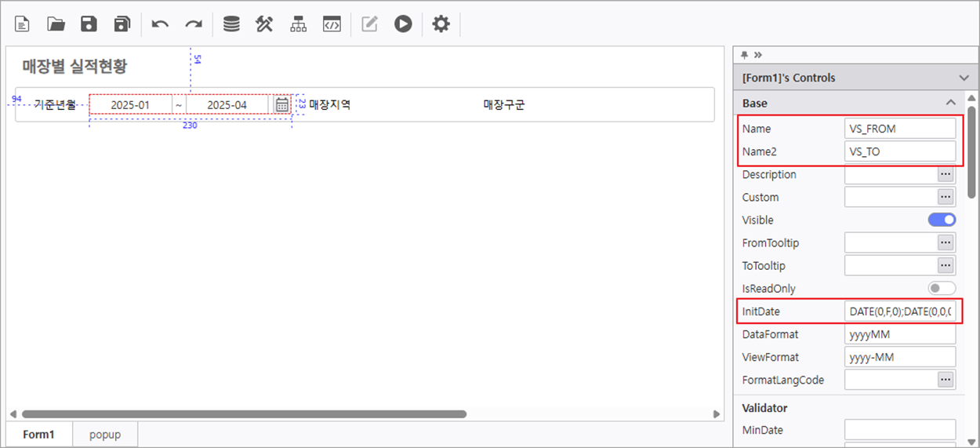
Task: Open the Description ellipsis button
Action: tap(946, 174)
